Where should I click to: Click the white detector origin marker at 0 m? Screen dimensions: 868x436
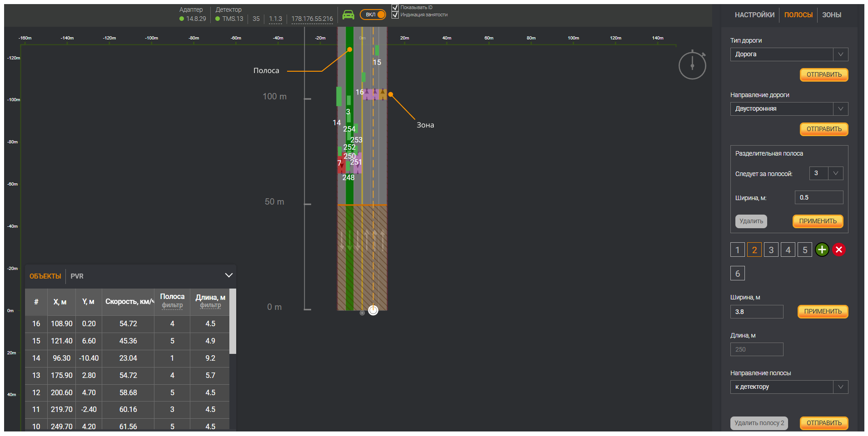tap(373, 310)
